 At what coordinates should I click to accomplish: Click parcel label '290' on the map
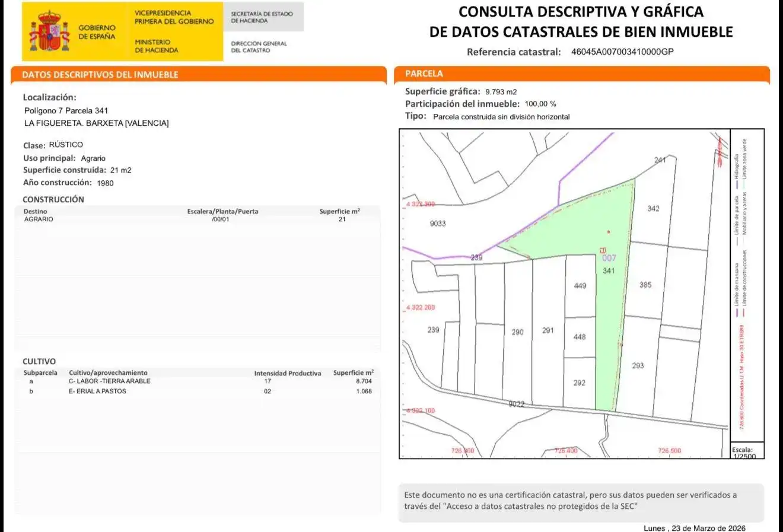pos(518,333)
